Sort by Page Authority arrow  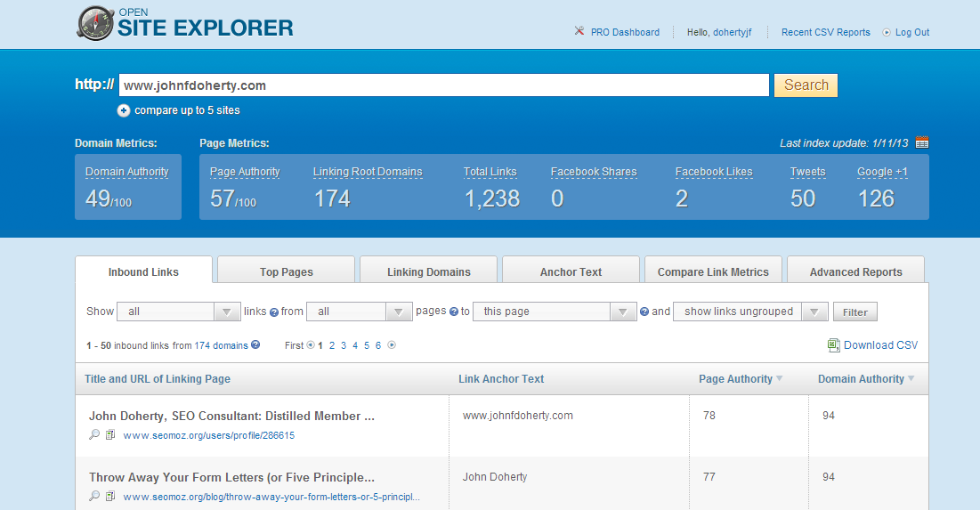(779, 379)
